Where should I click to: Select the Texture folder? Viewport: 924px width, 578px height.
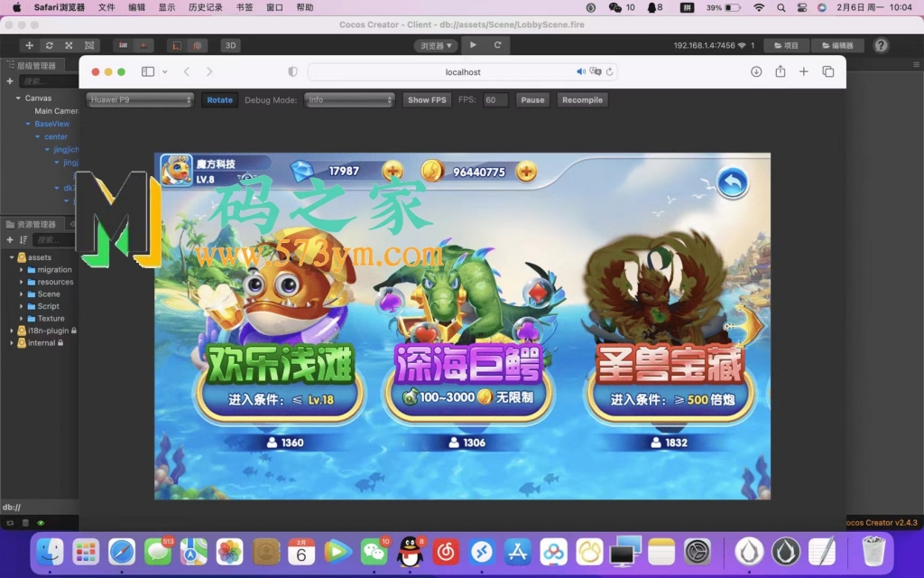pyautogui.click(x=51, y=319)
